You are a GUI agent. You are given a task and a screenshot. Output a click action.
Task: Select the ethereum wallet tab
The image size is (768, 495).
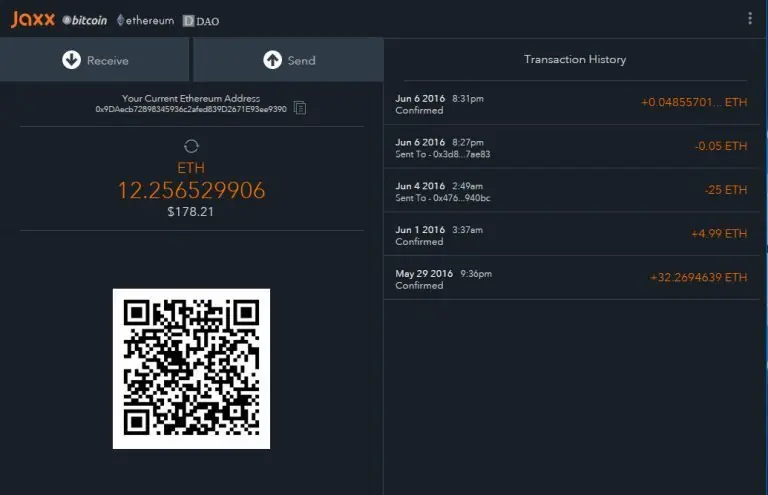click(x=145, y=21)
